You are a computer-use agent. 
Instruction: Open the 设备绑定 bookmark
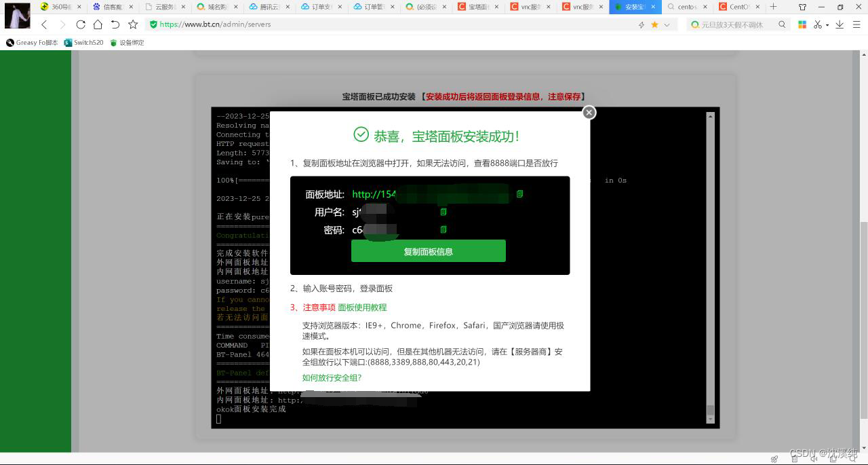click(127, 42)
